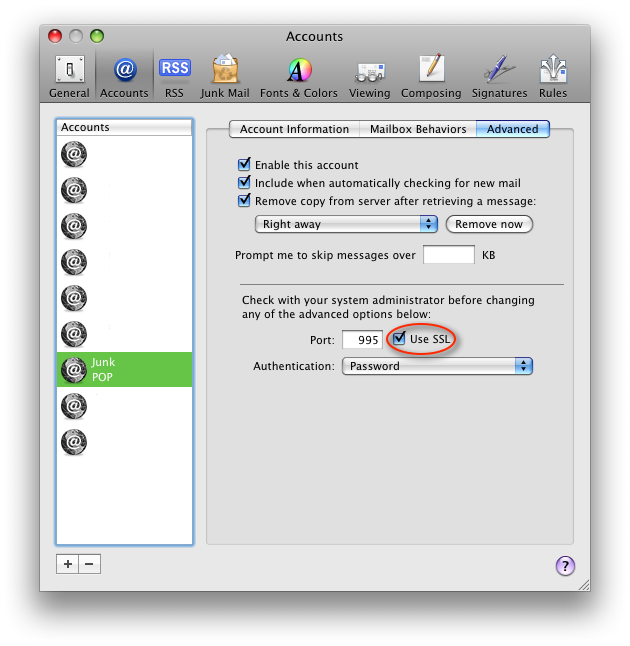Select the Accounts toolbar icon

[124, 77]
